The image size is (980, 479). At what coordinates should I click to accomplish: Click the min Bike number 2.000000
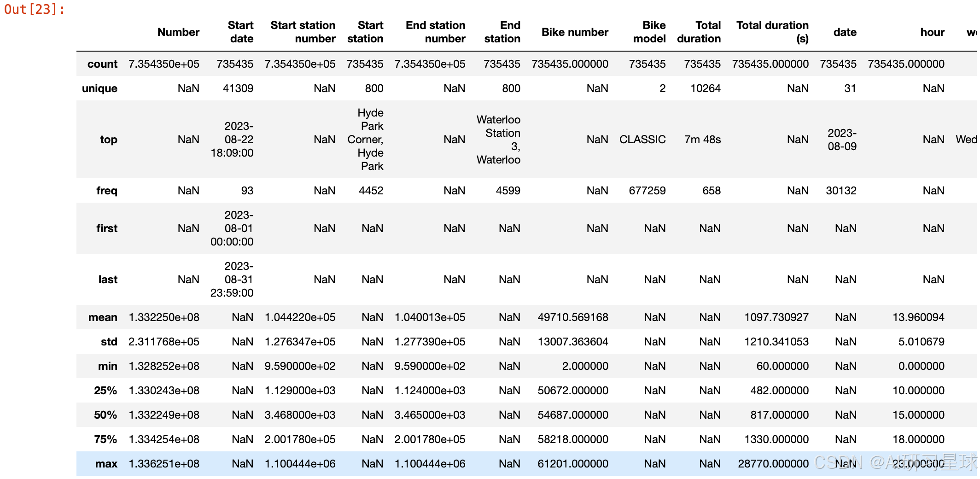585,366
